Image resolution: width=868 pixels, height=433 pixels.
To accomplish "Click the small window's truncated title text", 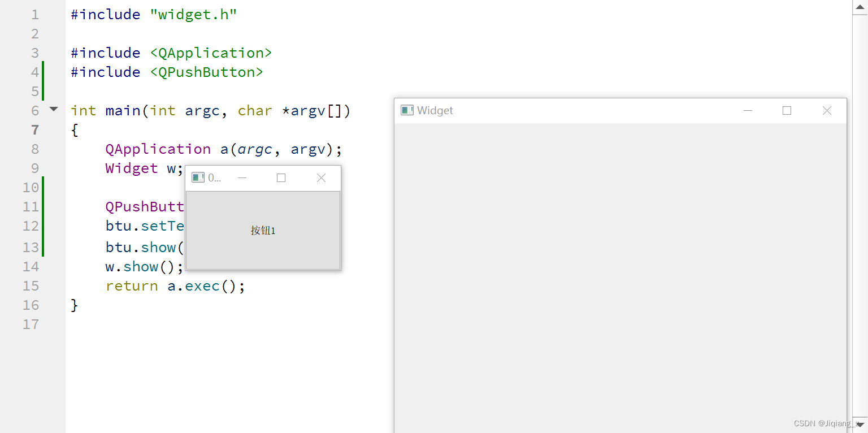I will pyautogui.click(x=215, y=177).
